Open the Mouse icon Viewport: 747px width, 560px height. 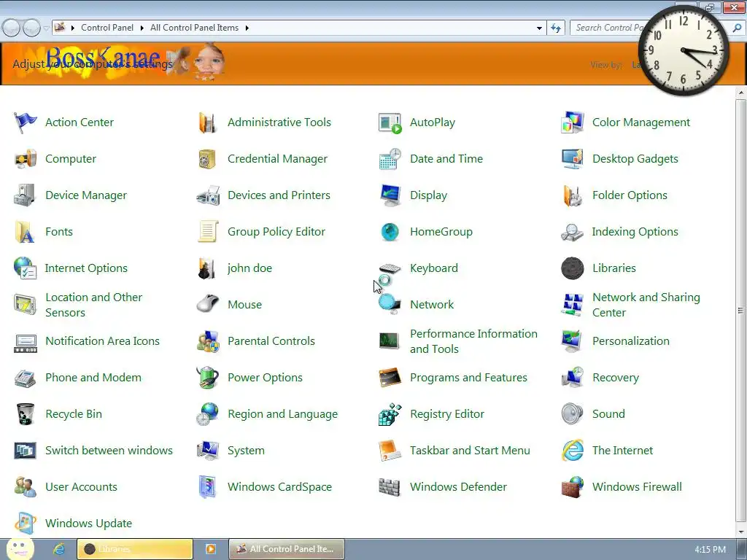(x=208, y=304)
